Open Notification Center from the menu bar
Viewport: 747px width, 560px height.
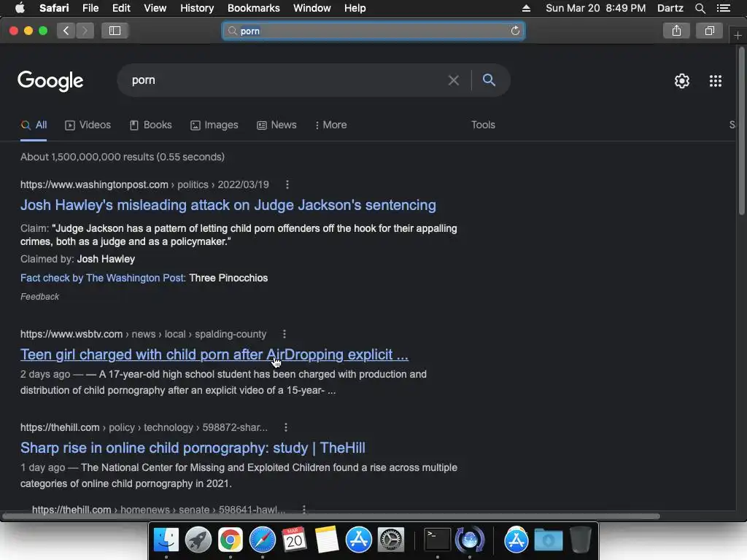coord(724,8)
